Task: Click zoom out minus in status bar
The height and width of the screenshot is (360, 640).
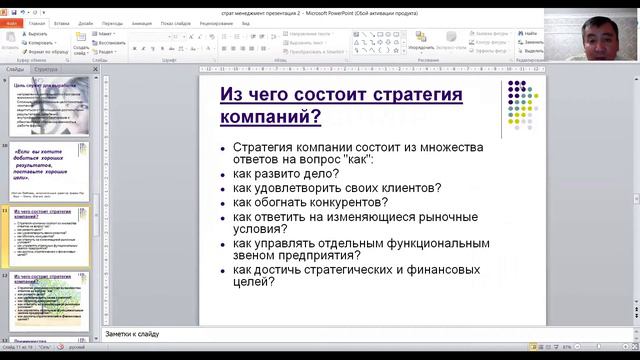Action: [x=577, y=347]
